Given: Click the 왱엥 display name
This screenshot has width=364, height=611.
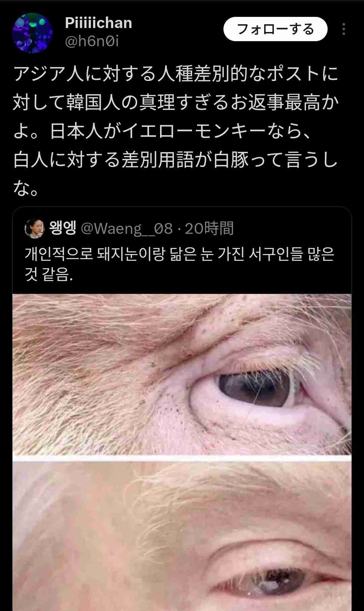Looking at the screenshot, I should 63,228.
